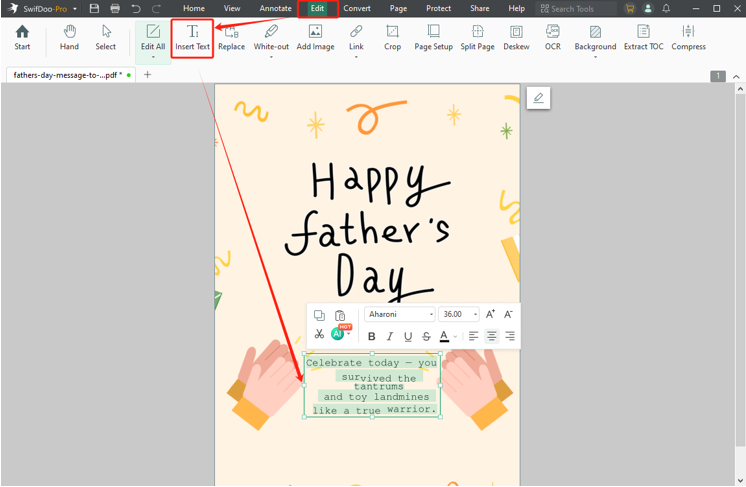The width and height of the screenshot is (746, 487).
Task: Redo the last action
Action: coord(156,9)
